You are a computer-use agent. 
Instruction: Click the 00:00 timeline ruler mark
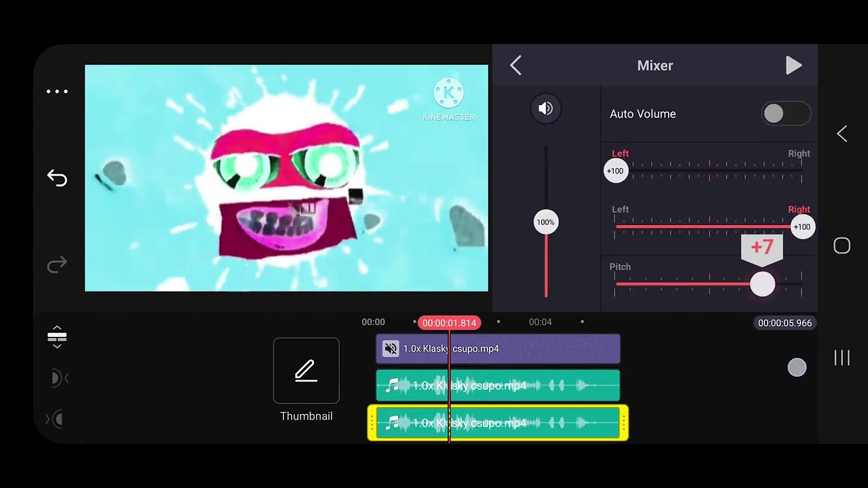373,322
